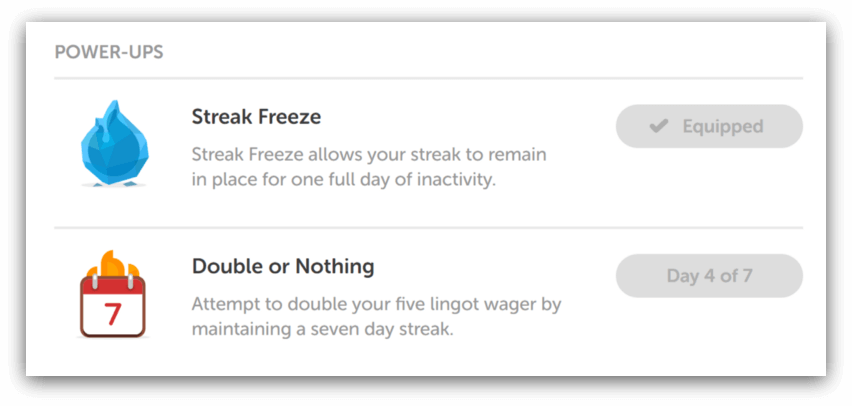The height and width of the screenshot is (406, 852).
Task: Click the checkmark icon beside Equipped
Action: pos(659,127)
